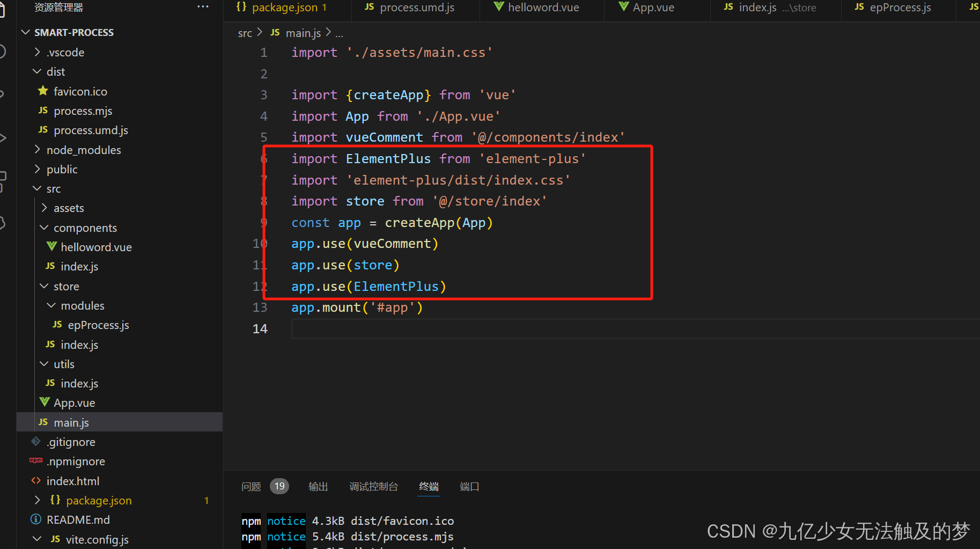Open process.mjs in the dist folder
The image size is (980, 549).
[83, 111]
